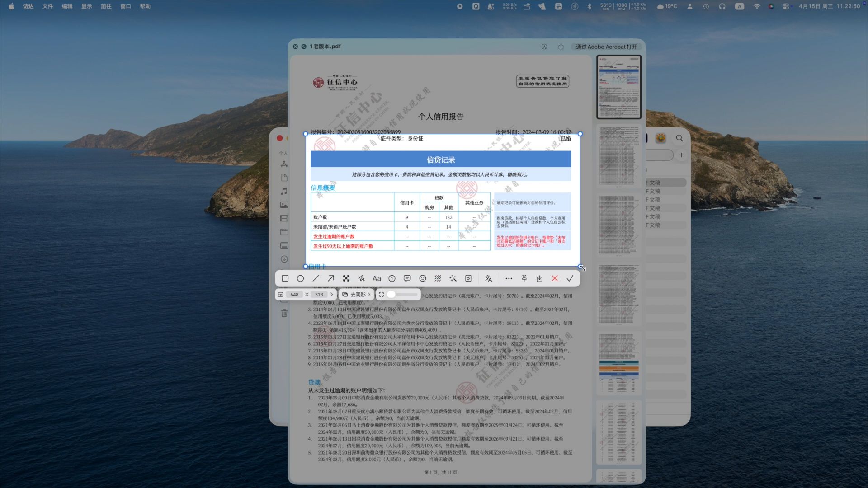
Task: Click the Finder sidebar pictures icon
Action: tap(284, 205)
